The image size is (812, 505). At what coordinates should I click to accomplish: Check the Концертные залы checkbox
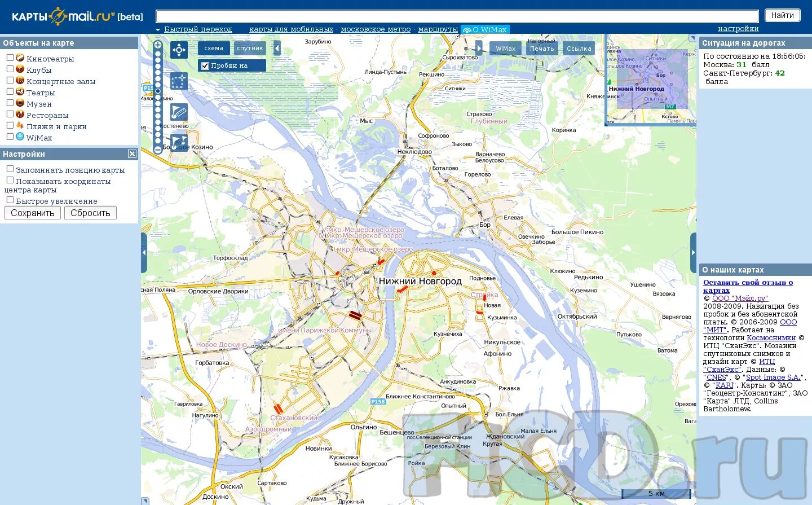pyautogui.click(x=10, y=80)
